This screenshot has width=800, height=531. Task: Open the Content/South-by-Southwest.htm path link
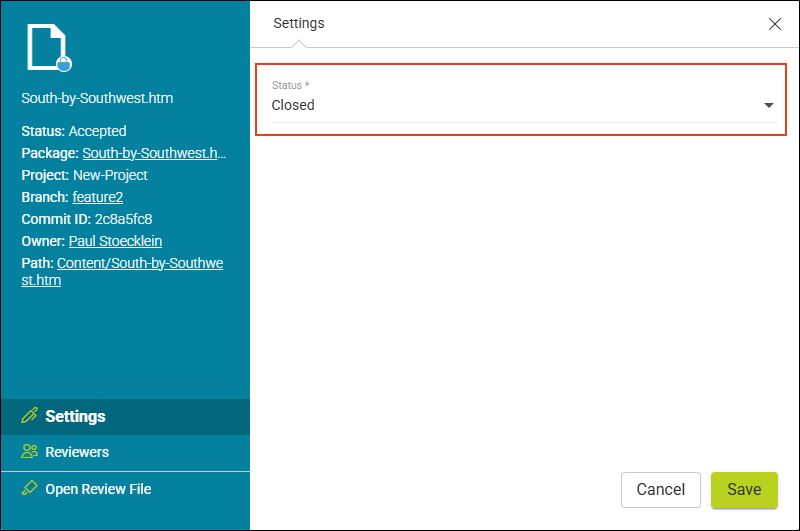click(x=122, y=271)
